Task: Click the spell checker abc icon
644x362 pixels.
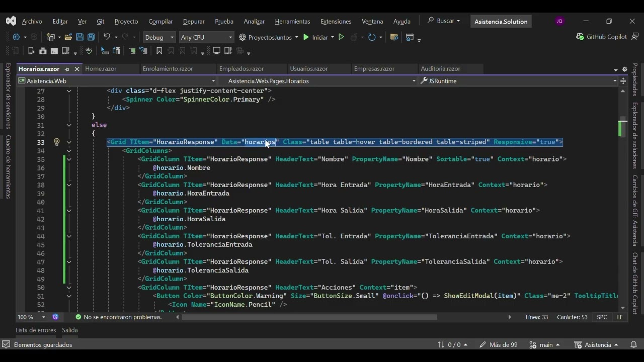Action: click(x=89, y=51)
